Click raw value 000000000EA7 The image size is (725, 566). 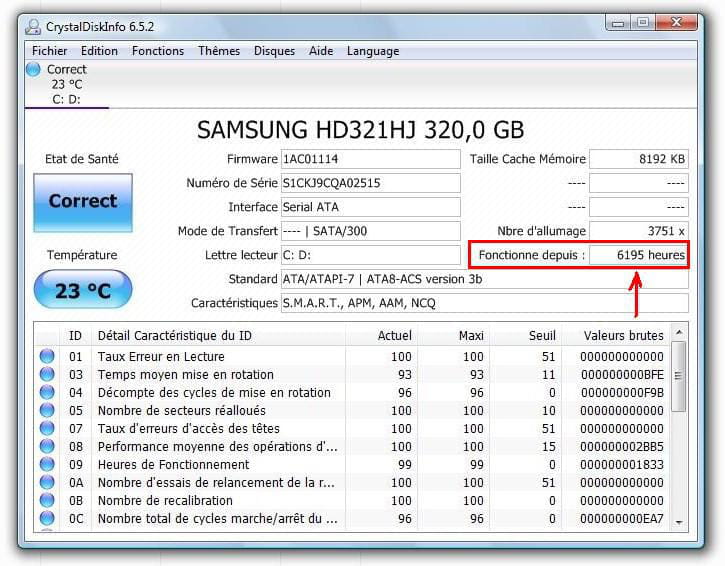click(622, 519)
